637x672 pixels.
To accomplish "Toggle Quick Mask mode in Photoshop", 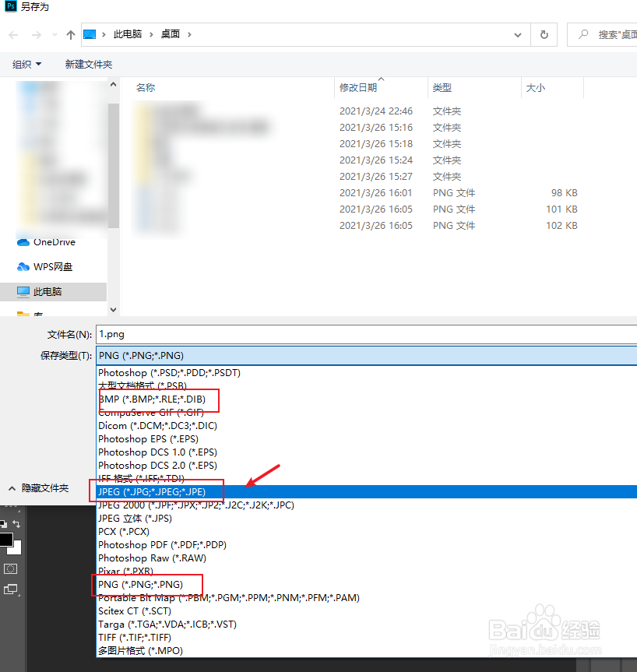I will [x=10, y=569].
